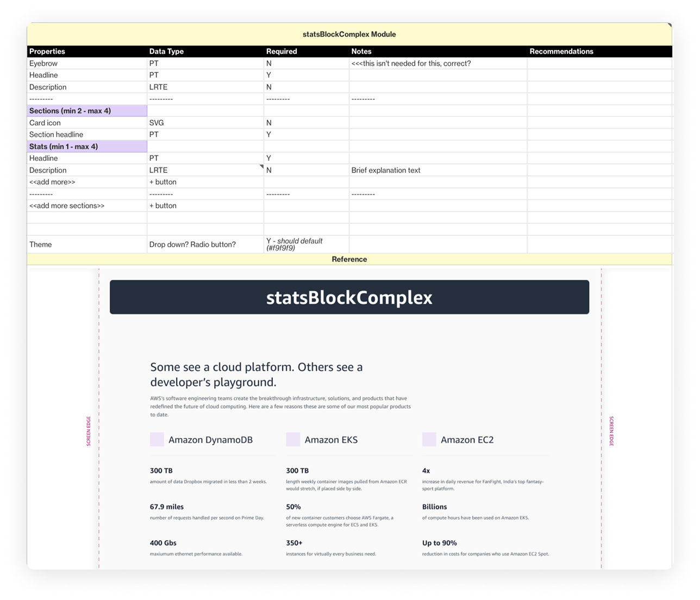
Task: Click headline "Some see a cloud platform"
Action: (257, 374)
